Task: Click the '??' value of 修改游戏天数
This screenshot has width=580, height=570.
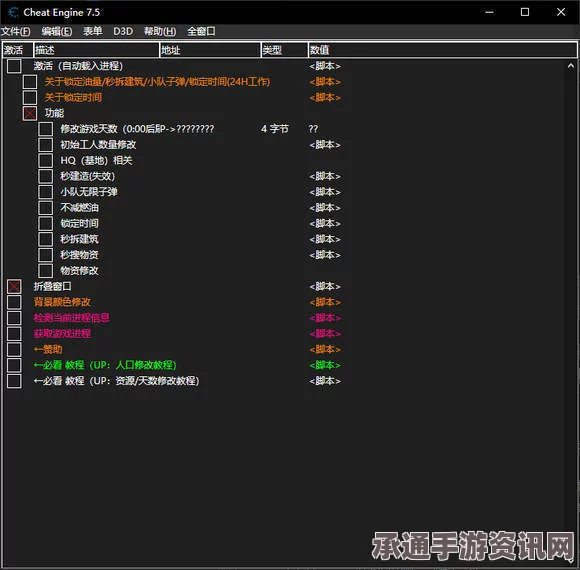Action: (313, 129)
